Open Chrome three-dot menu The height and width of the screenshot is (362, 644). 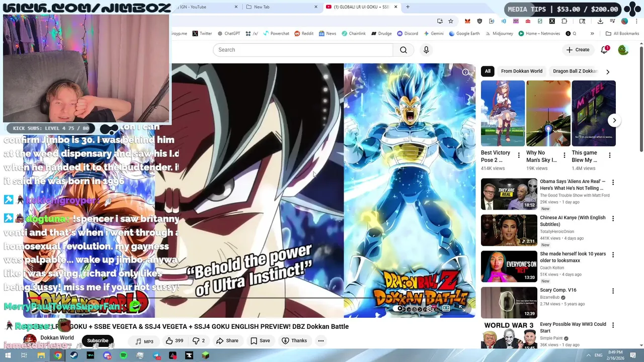(x=636, y=21)
